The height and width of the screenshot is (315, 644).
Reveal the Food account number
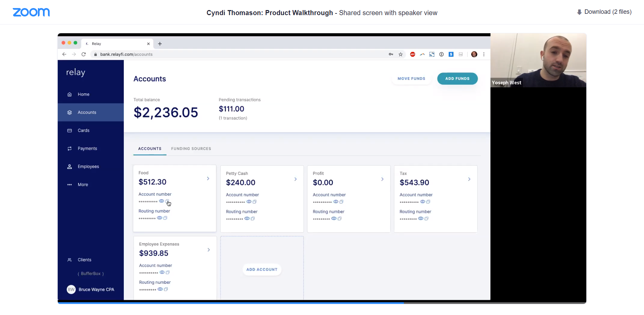pos(161,201)
